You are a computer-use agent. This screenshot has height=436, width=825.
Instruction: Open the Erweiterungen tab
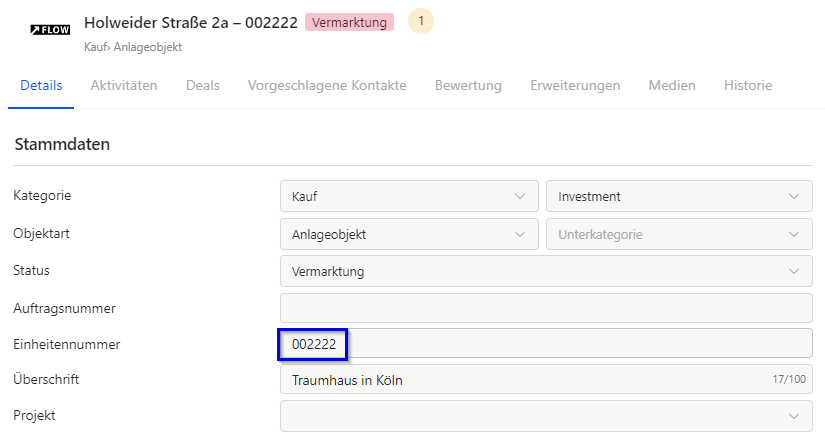click(575, 86)
